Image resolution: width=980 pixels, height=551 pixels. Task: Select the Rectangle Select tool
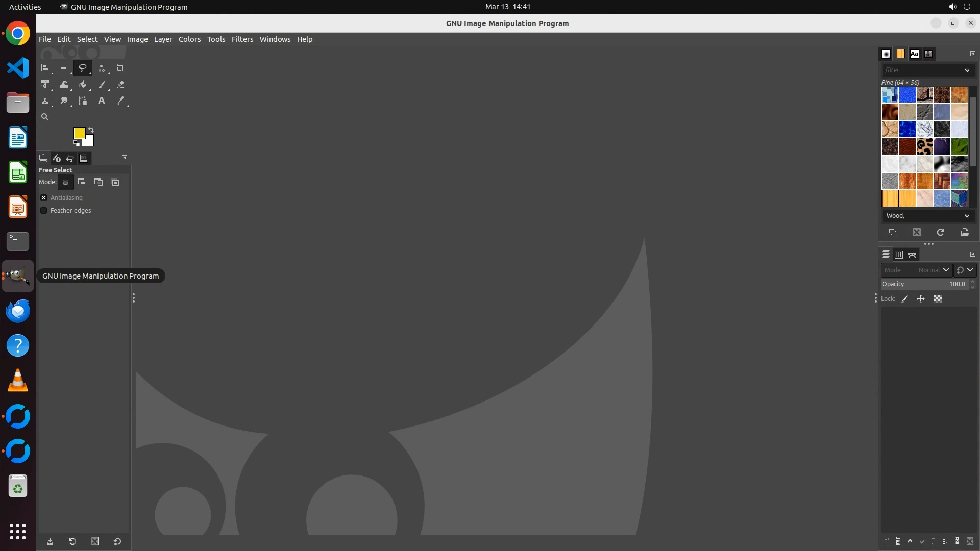coord(63,68)
